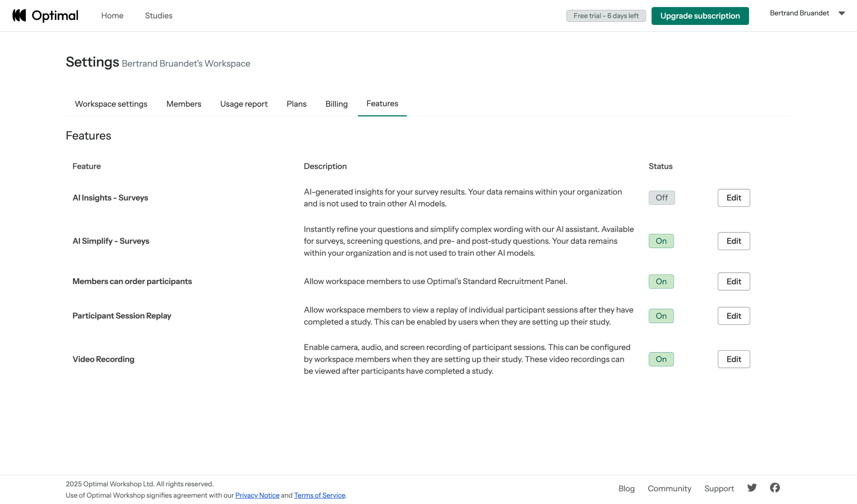Open the Facebook page from footer
This screenshot has height=504, width=857.
775,488
